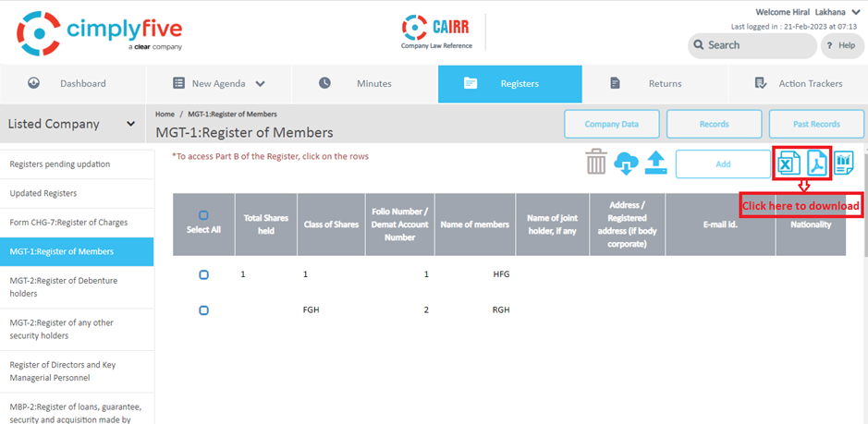Open MGT-2:Register of Debenture holders
Image resolution: width=868 pixels, height=424 pixels.
[77, 287]
